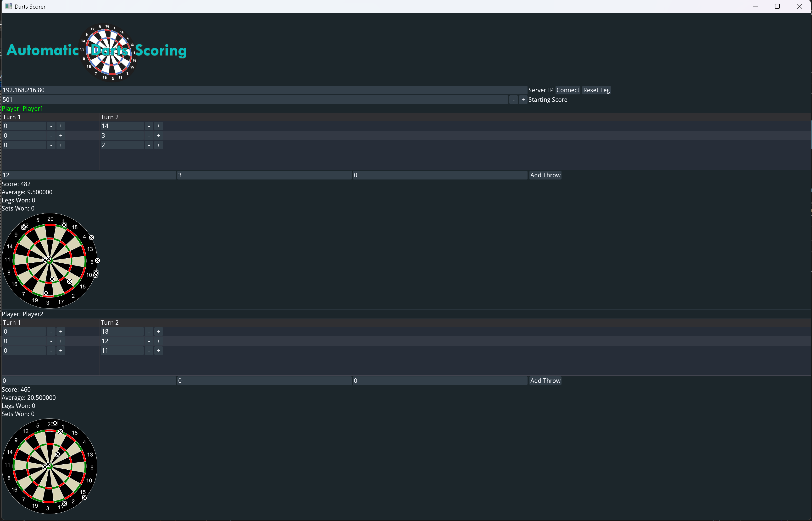Click Player2's second new throw input field

(264, 381)
